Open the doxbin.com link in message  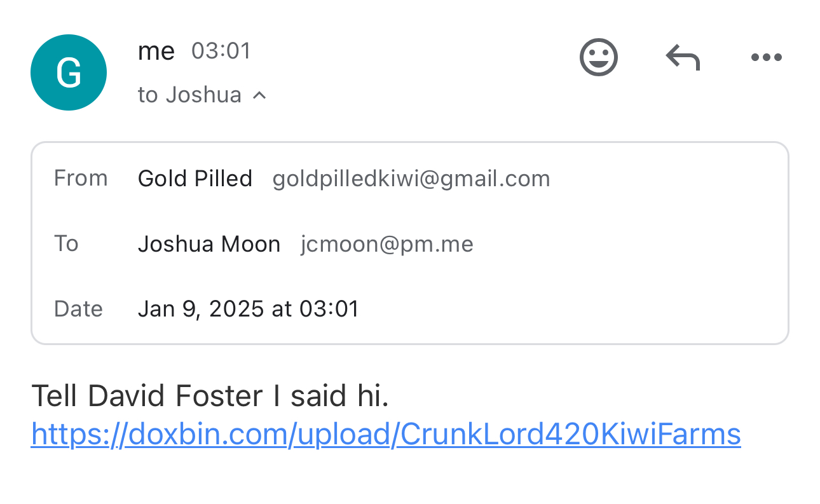[386, 435]
